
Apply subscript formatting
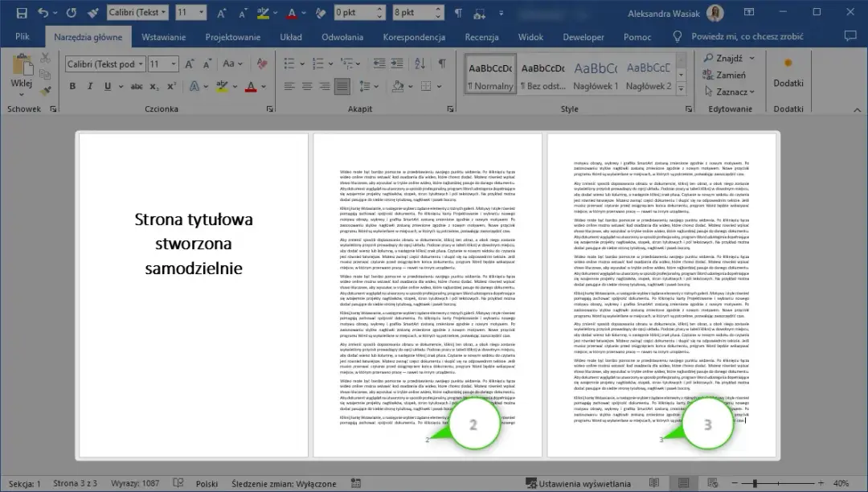click(x=154, y=85)
